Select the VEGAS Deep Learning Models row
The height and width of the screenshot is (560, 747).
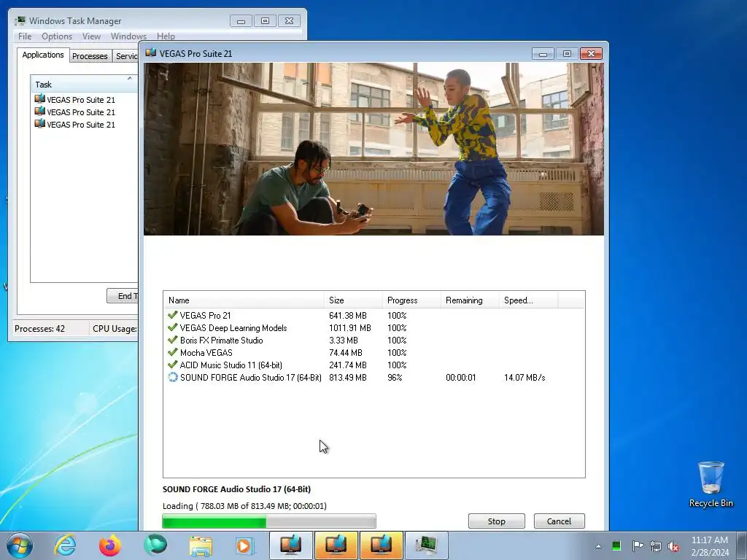point(374,327)
